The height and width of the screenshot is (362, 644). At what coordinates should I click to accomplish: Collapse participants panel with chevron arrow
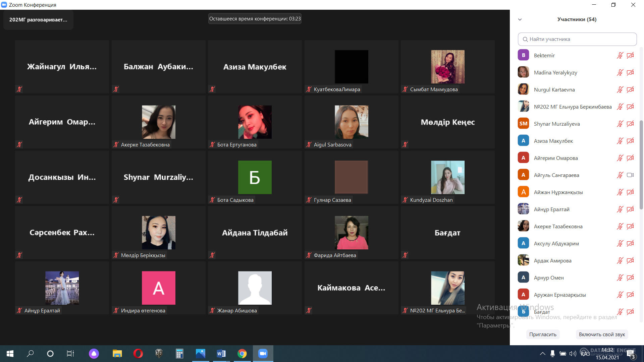520,19
